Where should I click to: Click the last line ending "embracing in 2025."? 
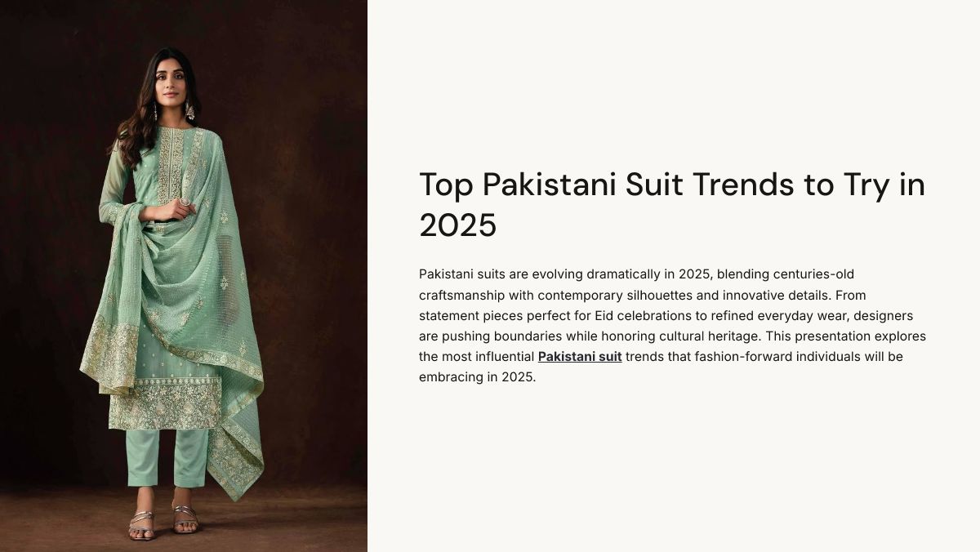tap(477, 377)
